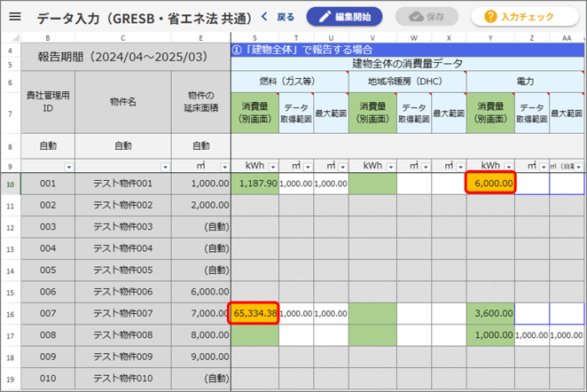Select column S header
This screenshot has height=392, width=587.
[255, 38]
